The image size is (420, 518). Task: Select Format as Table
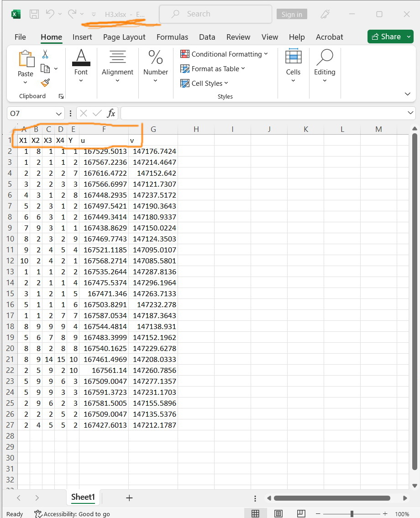(212, 68)
